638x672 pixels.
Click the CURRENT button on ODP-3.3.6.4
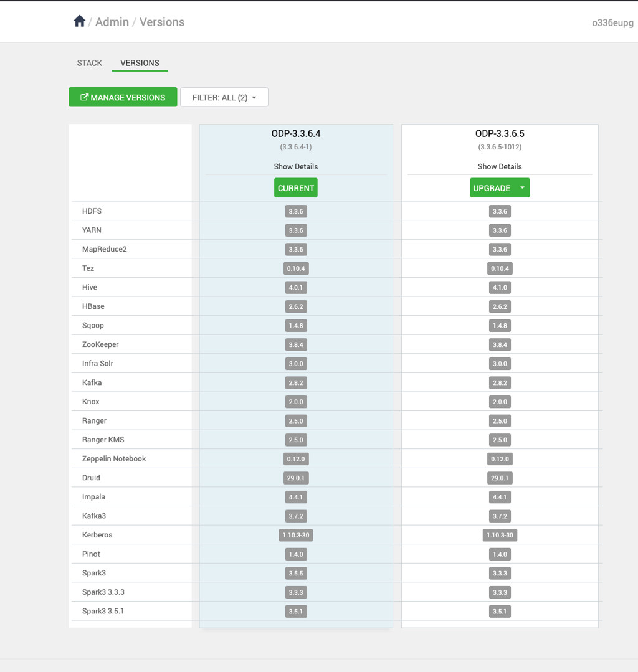(296, 187)
